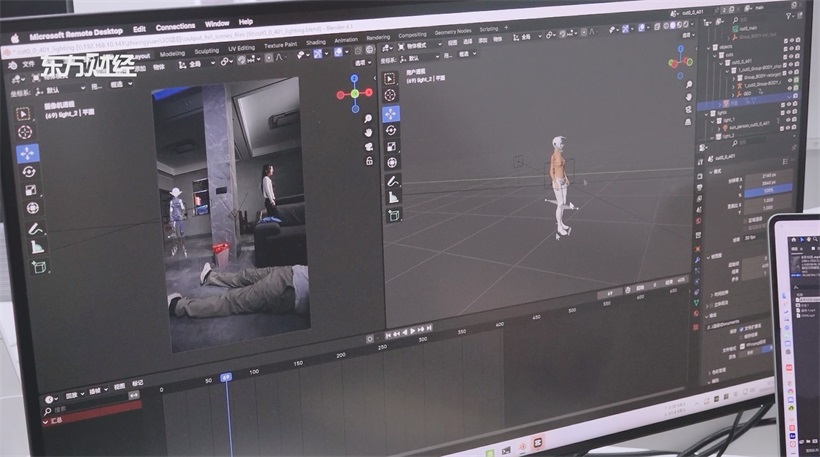Click the play animation button
Viewport: 820px width, 457px height.
point(413,331)
